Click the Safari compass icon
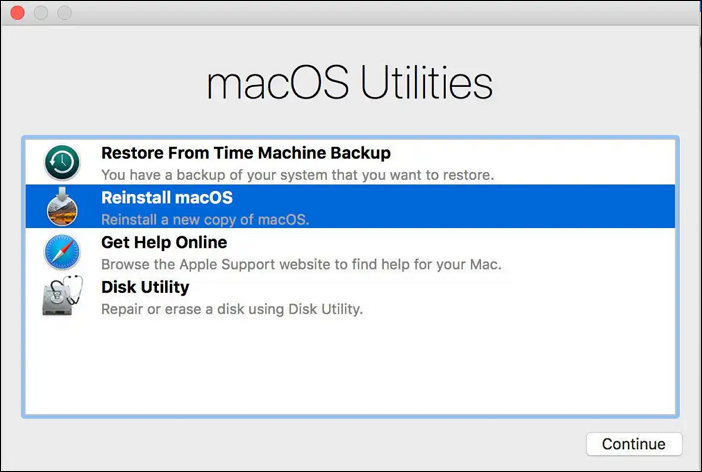 click(62, 251)
